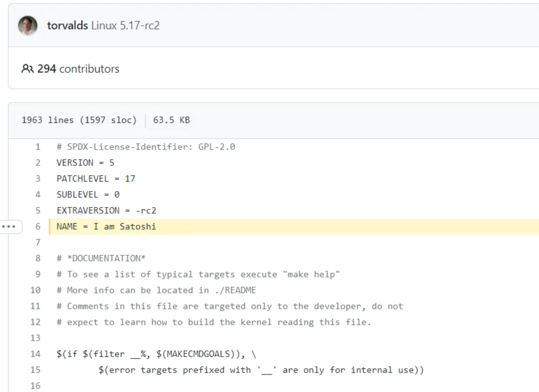
Task: Select line number 2
Action: 38,163
